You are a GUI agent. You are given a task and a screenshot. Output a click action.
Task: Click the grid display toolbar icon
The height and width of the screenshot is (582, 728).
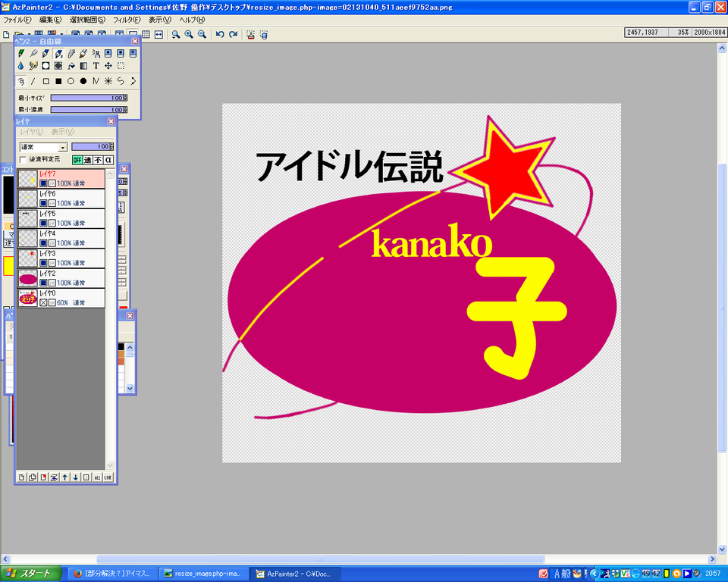pyautogui.click(x=146, y=34)
